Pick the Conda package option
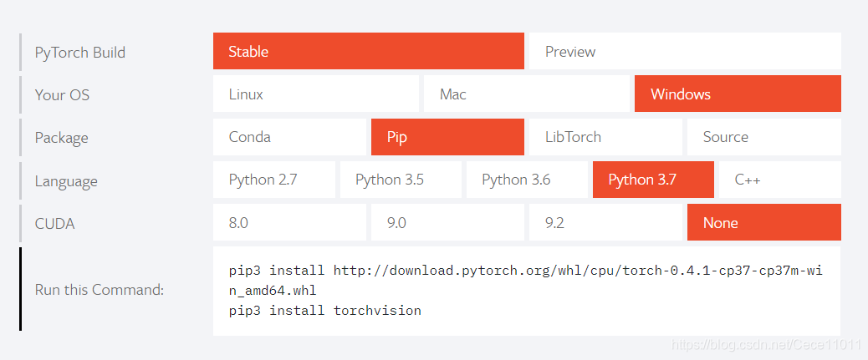868x360 pixels. (x=289, y=137)
